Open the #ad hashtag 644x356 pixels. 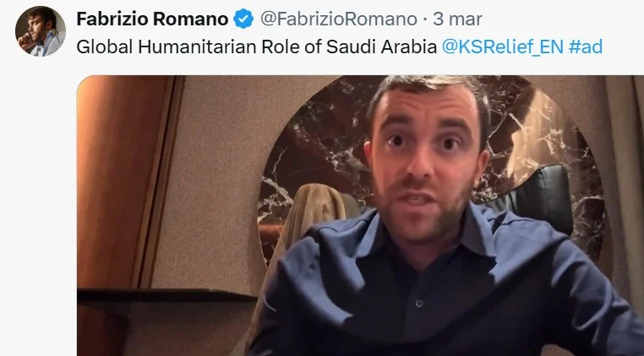586,47
